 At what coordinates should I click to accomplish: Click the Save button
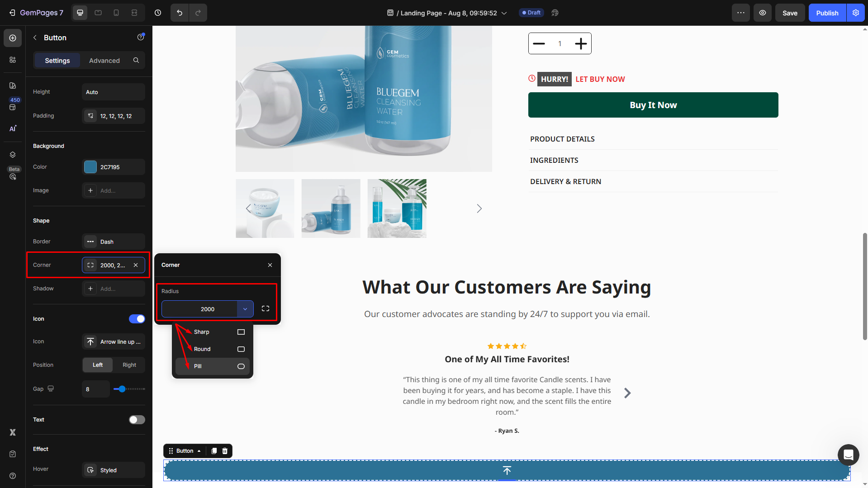pyautogui.click(x=790, y=13)
